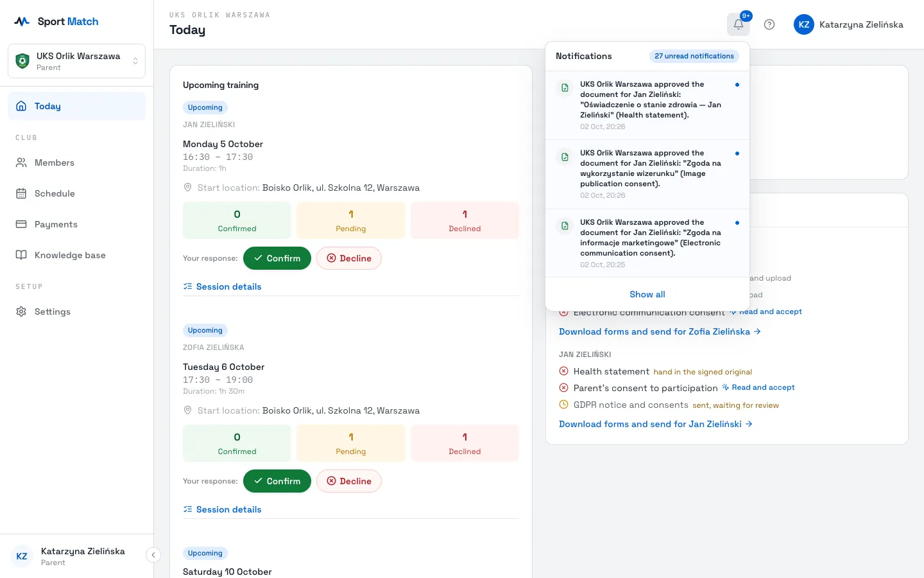
Task: Open the Payments card icon
Action: pyautogui.click(x=21, y=224)
